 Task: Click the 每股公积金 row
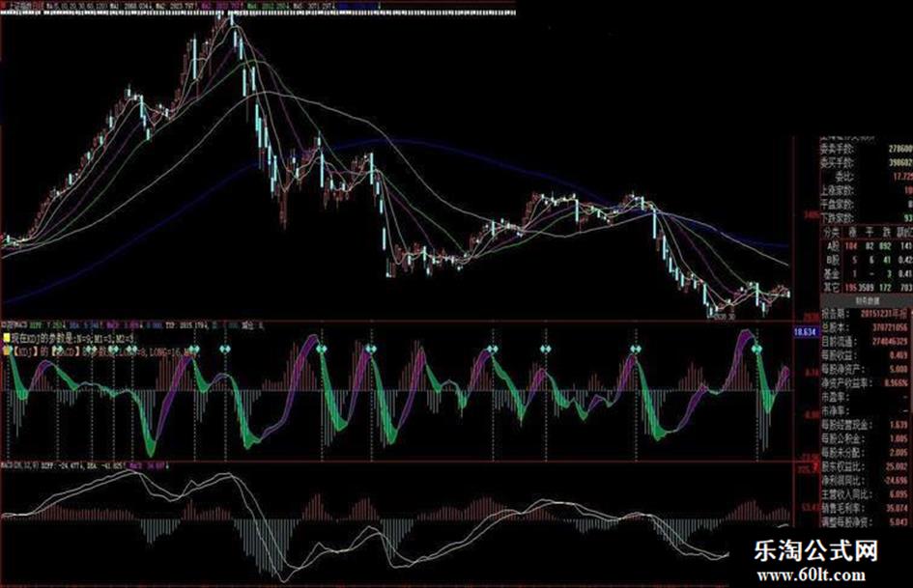pos(867,438)
